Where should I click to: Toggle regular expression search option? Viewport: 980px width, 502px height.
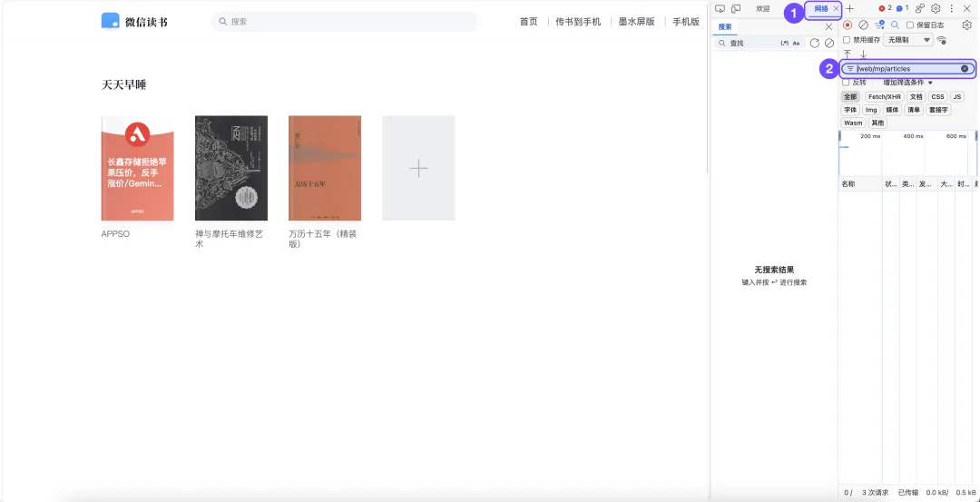point(785,44)
